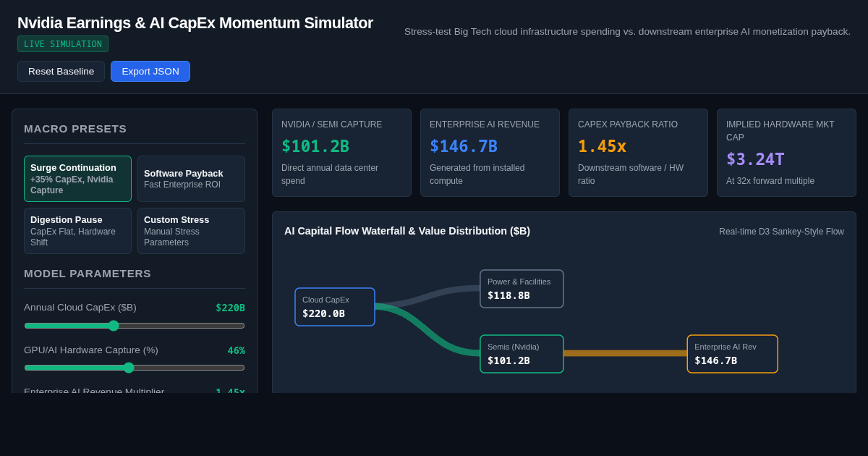
Task: Click the Real-time D3 Sankey-Style Flow label
Action: (781, 232)
